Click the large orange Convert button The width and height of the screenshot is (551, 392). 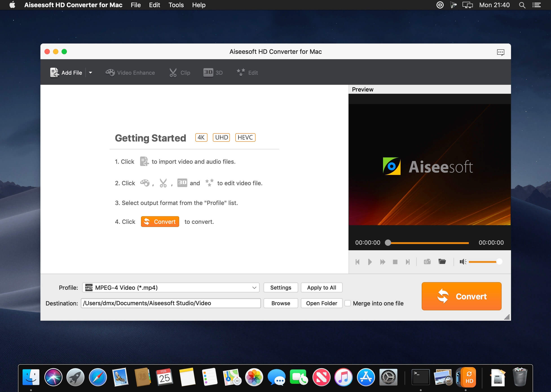pos(461,296)
